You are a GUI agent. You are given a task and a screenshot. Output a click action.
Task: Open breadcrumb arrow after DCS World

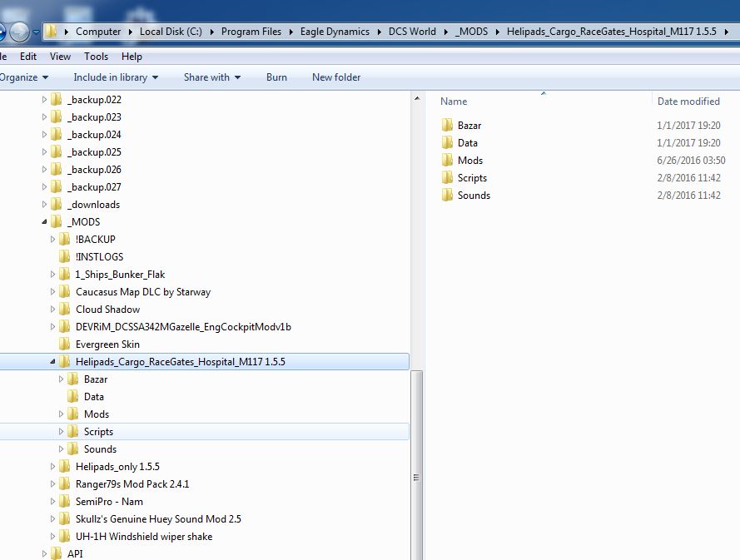coord(445,32)
